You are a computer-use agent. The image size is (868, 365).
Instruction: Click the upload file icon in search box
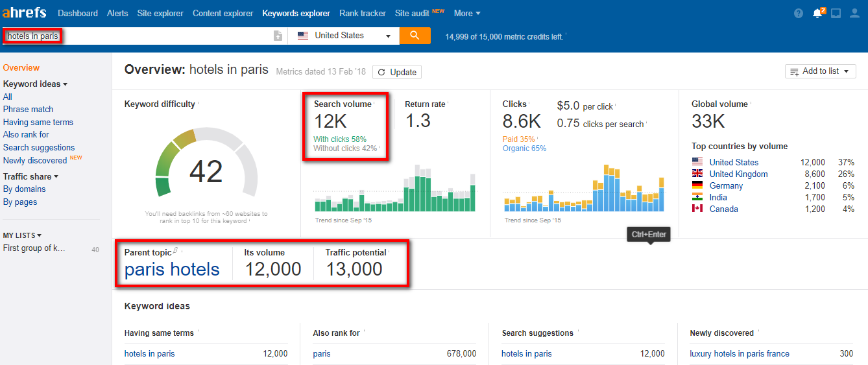click(x=278, y=36)
